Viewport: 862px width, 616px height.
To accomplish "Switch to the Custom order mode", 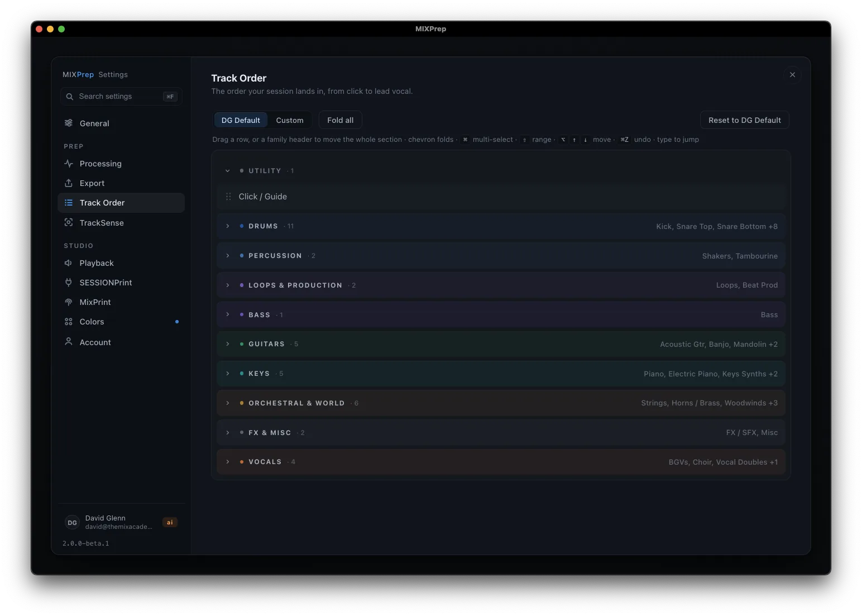I will point(290,120).
